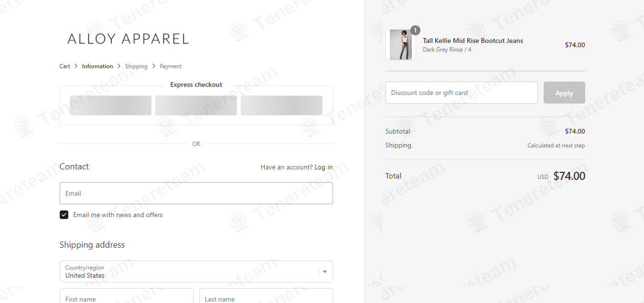
Task: Click the middle express checkout button
Action: [x=196, y=105]
